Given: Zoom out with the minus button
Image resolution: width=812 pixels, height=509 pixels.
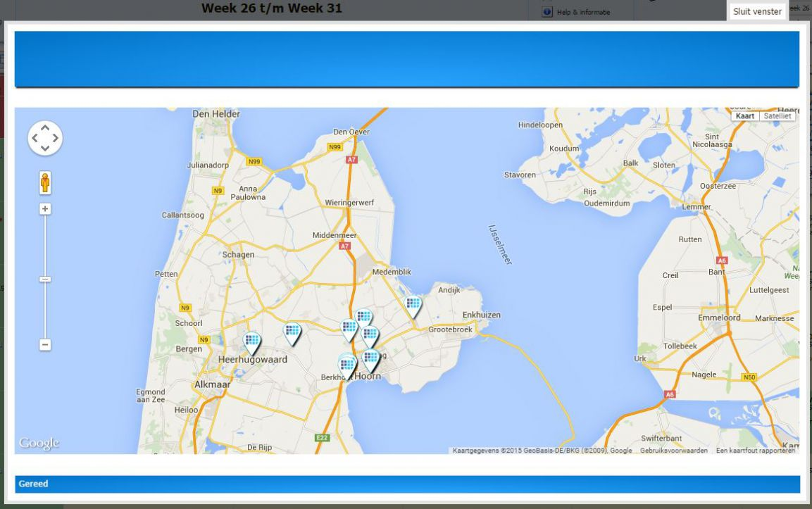Looking at the screenshot, I should 45,344.
